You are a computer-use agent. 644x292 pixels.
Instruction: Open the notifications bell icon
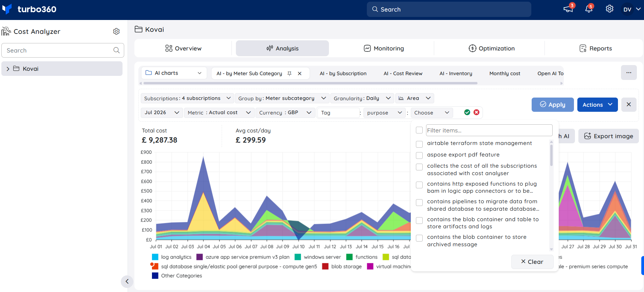(x=589, y=9)
